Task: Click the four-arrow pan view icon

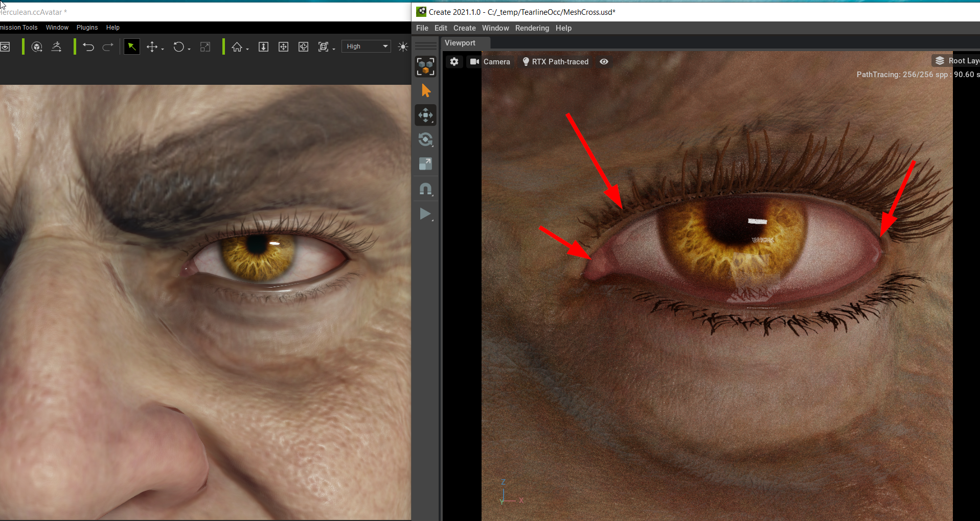Action: (x=283, y=47)
